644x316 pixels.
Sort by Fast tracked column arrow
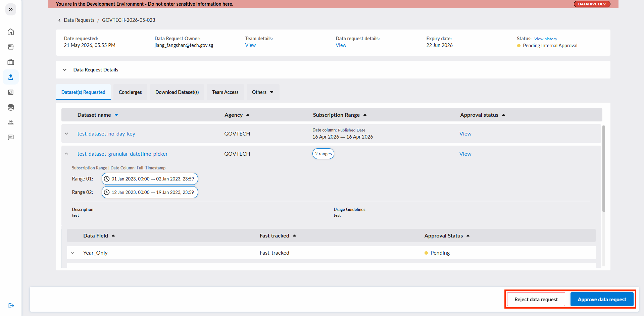(295, 236)
